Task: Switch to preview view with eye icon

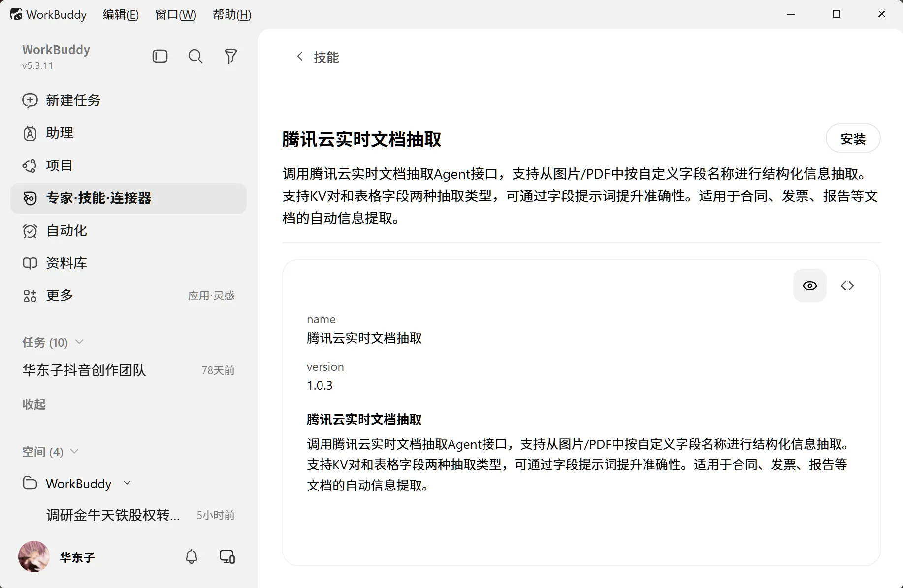Action: [810, 286]
